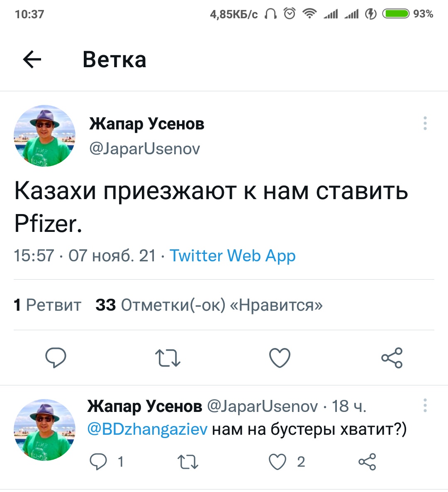Open Twitter Web App source link

232,256
